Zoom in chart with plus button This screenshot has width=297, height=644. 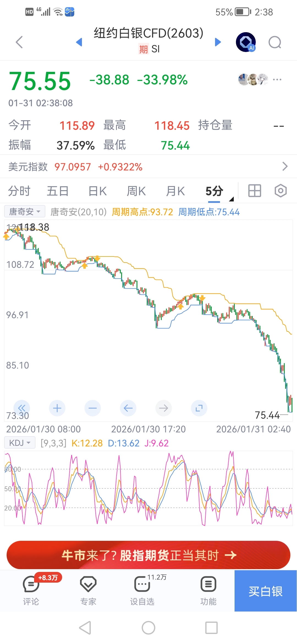57,408
